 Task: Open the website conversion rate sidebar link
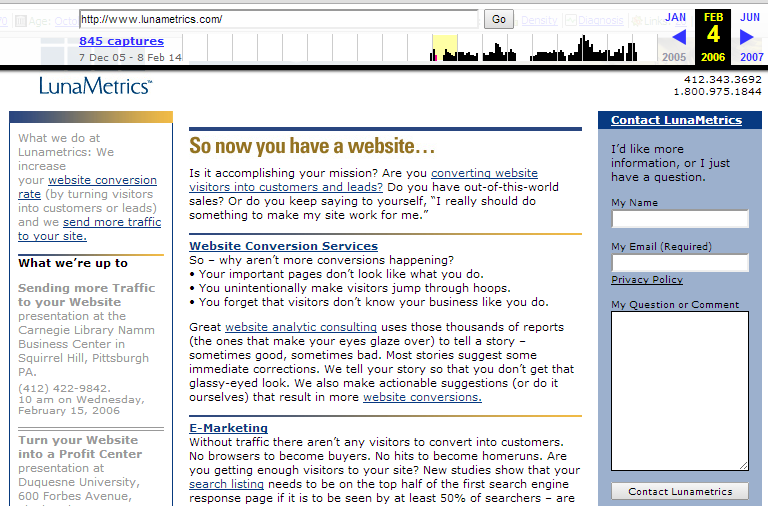(102, 180)
